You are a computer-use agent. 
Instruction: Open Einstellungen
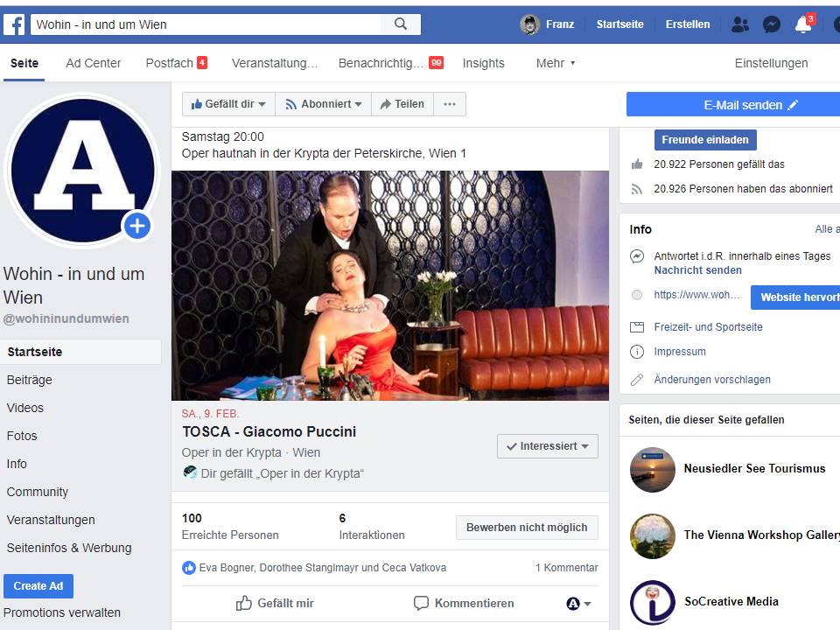[771, 63]
